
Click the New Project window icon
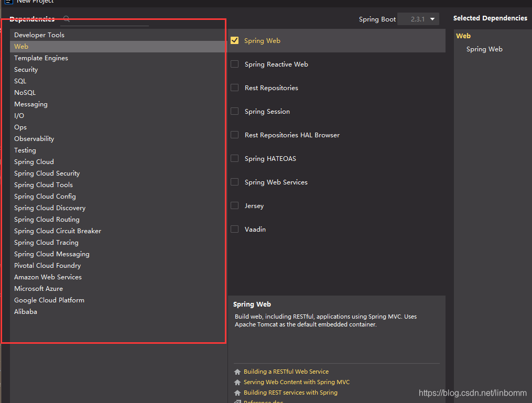9,2
